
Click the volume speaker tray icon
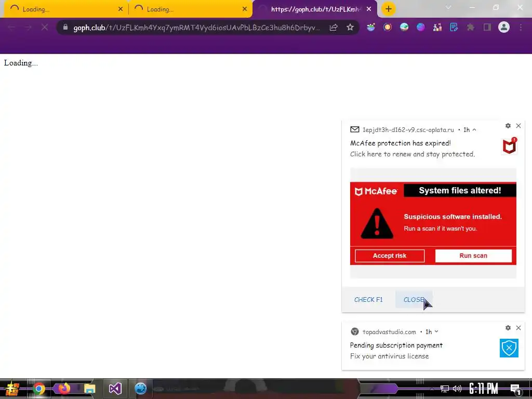point(457,389)
